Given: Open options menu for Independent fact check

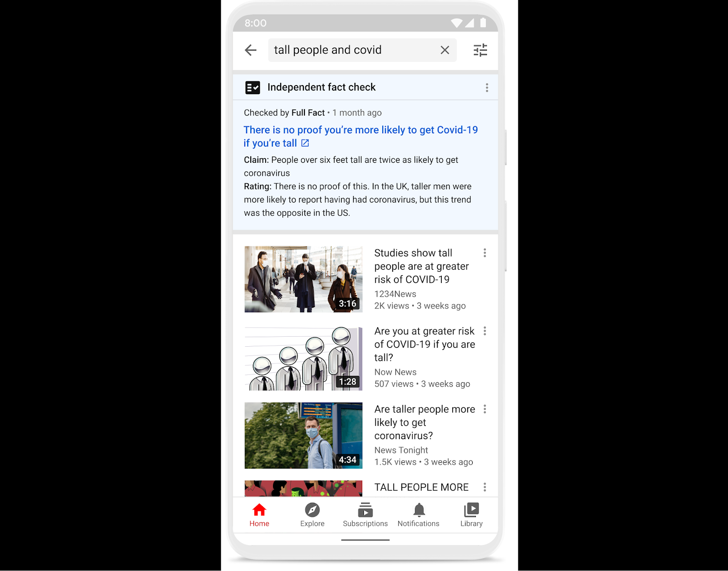Looking at the screenshot, I should coord(487,87).
